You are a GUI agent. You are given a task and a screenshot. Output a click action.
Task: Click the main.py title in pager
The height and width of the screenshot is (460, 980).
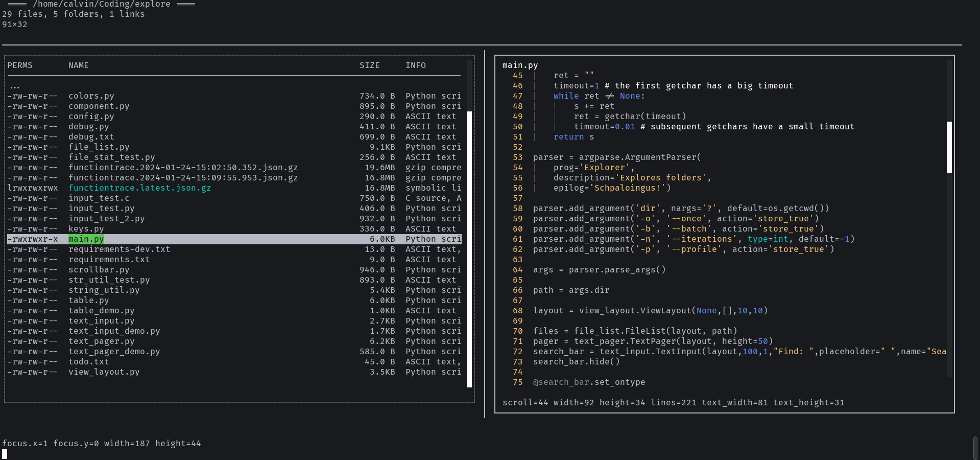(x=520, y=65)
